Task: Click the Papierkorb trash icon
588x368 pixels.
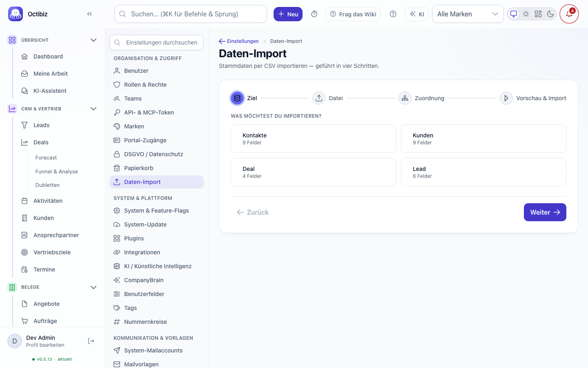Action: (117, 168)
